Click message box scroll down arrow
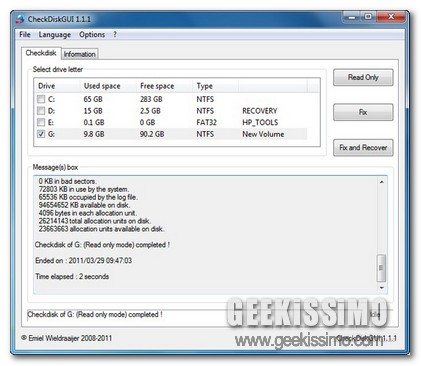 click(382, 288)
